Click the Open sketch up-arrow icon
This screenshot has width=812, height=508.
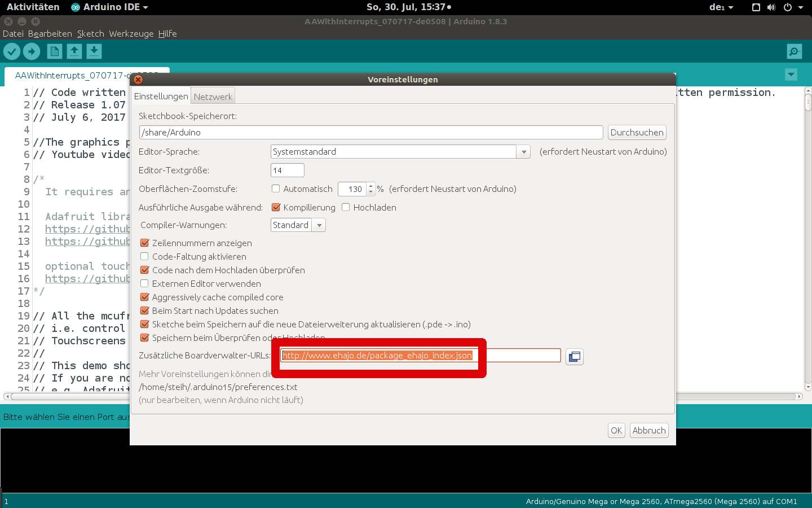pos(74,51)
